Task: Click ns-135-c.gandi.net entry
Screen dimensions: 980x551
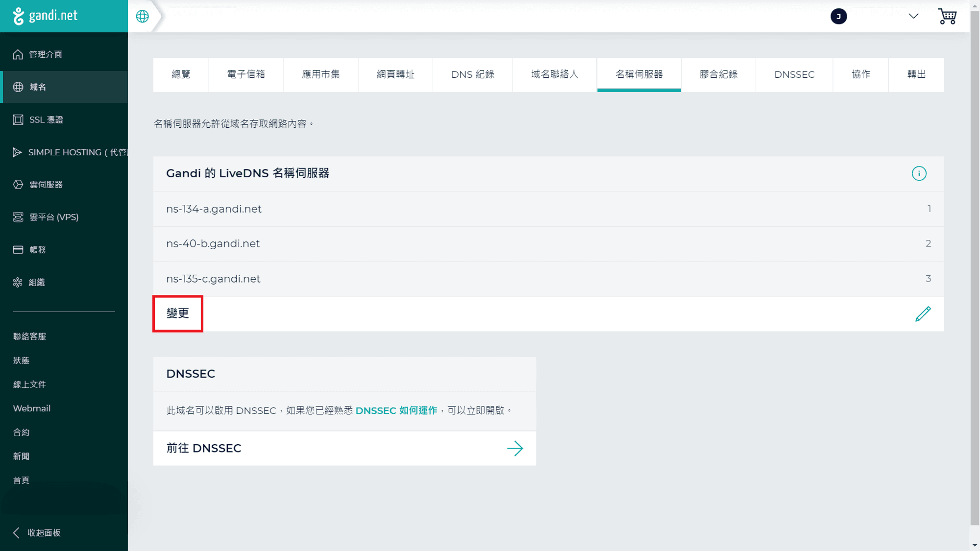Action: click(x=548, y=279)
